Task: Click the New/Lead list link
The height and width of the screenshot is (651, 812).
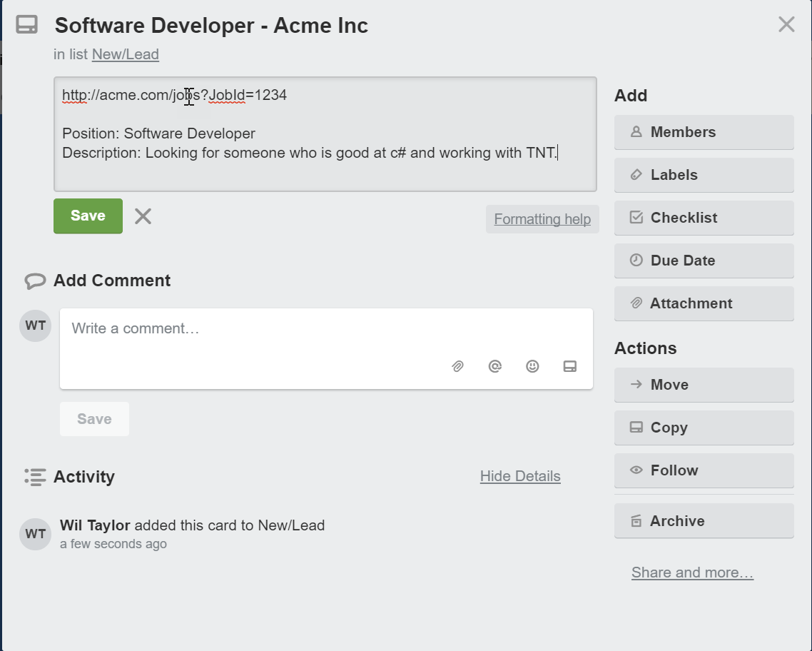Action: pyautogui.click(x=126, y=54)
